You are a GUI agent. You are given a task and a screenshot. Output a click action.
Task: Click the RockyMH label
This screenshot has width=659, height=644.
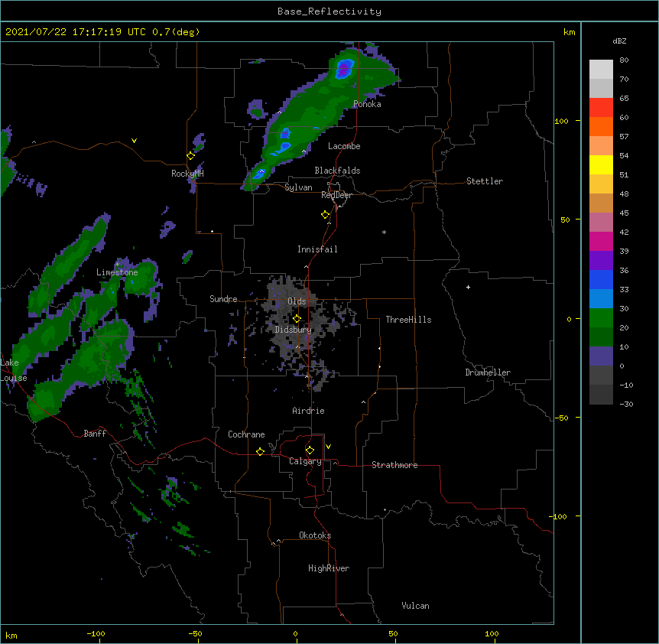pyautogui.click(x=187, y=174)
